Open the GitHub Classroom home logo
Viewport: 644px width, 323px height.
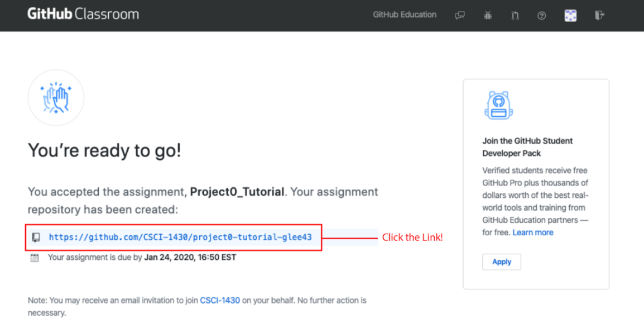pyautogui.click(x=83, y=15)
